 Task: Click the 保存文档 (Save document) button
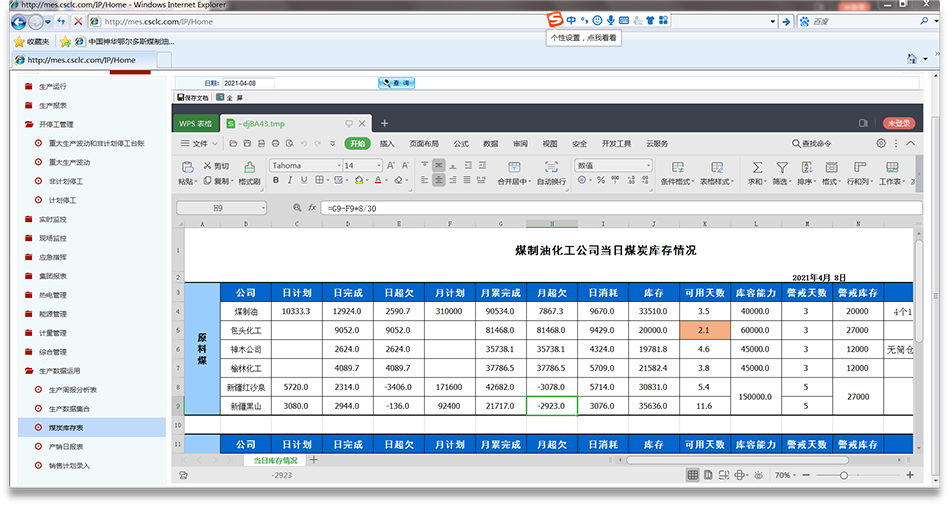[x=193, y=97]
